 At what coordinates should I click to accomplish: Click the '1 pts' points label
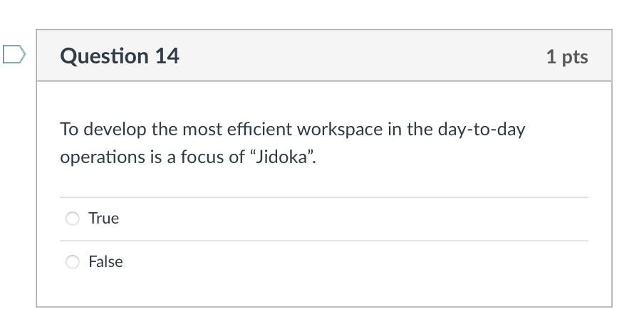pyautogui.click(x=567, y=56)
